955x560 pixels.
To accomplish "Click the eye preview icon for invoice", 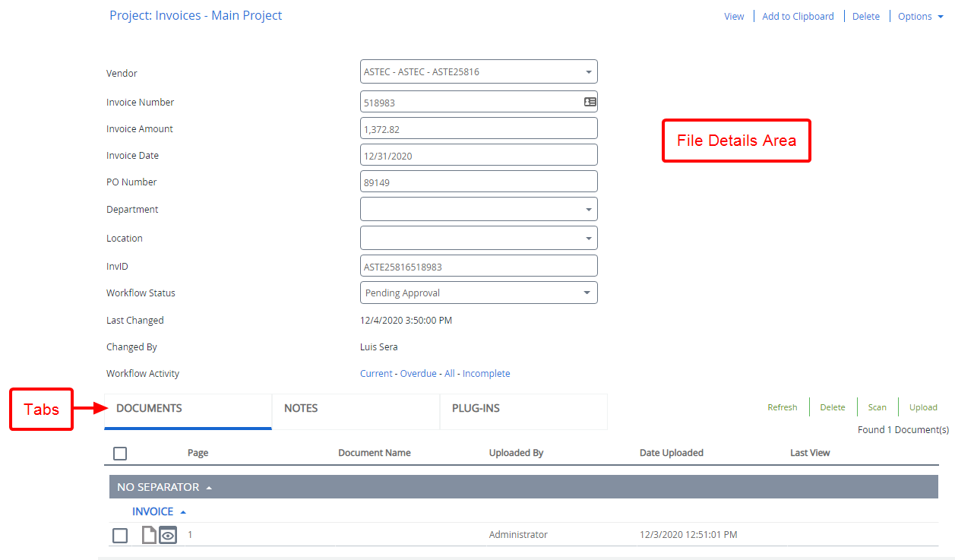I will [168, 536].
